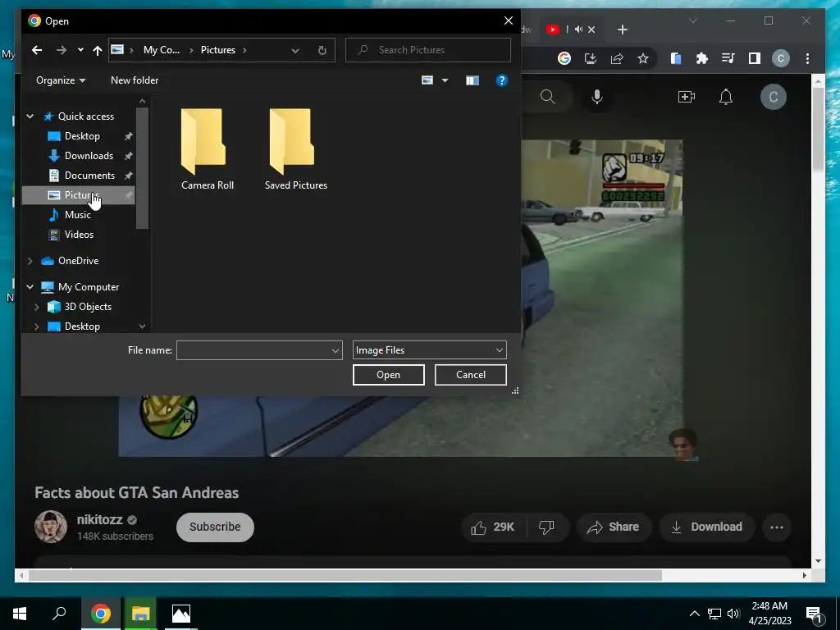Open Chrome extensions puzzle icon
The image size is (840, 630).
click(x=702, y=58)
